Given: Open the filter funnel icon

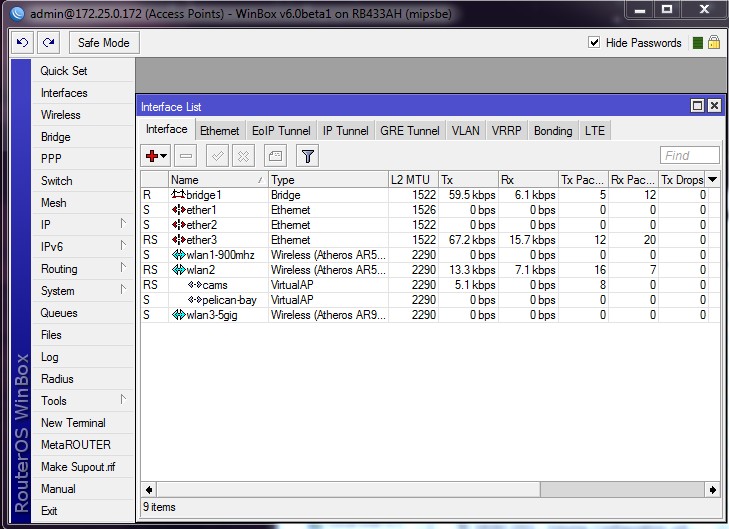Looking at the screenshot, I should pos(308,156).
